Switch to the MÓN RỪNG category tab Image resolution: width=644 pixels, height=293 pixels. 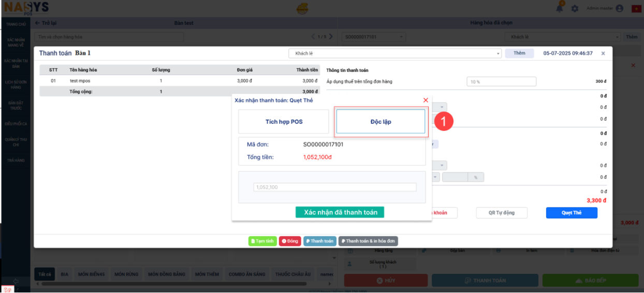click(126, 274)
